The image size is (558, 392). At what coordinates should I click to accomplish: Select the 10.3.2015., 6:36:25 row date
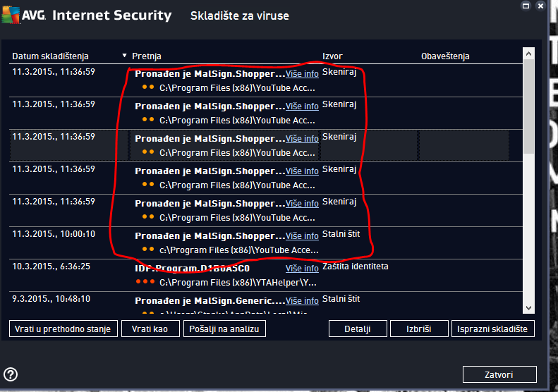tap(51, 267)
